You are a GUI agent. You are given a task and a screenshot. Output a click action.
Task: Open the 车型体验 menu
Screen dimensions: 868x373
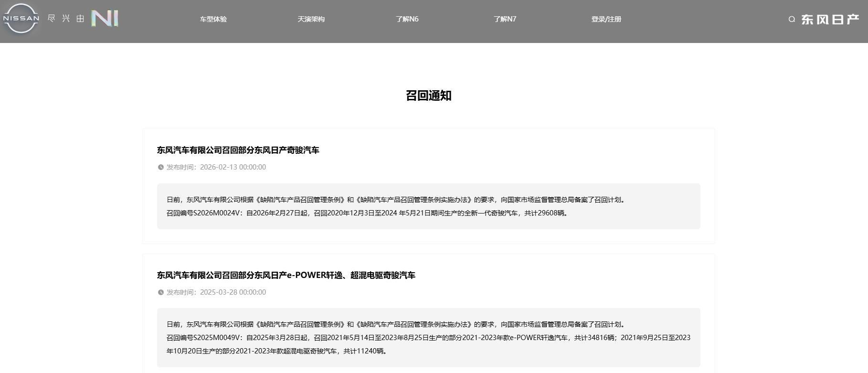(x=213, y=19)
